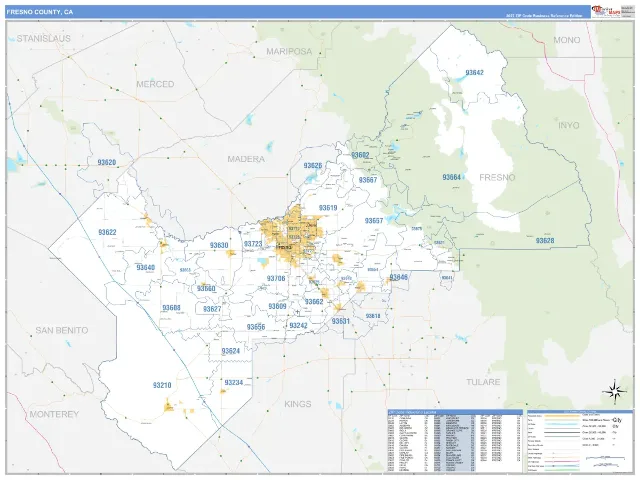Image resolution: width=640 pixels, height=480 pixels.
Task: Click ZIP code label 93642
Action: click(x=474, y=73)
